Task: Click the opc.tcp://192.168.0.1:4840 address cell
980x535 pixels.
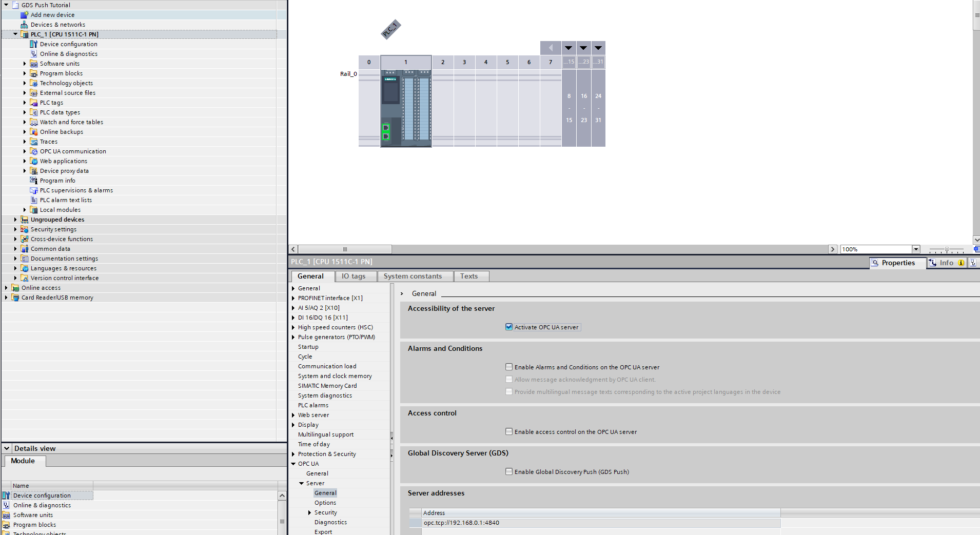Action: coord(601,523)
